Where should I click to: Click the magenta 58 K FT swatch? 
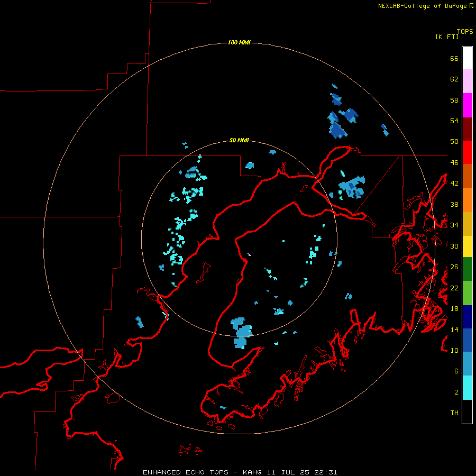[467, 105]
